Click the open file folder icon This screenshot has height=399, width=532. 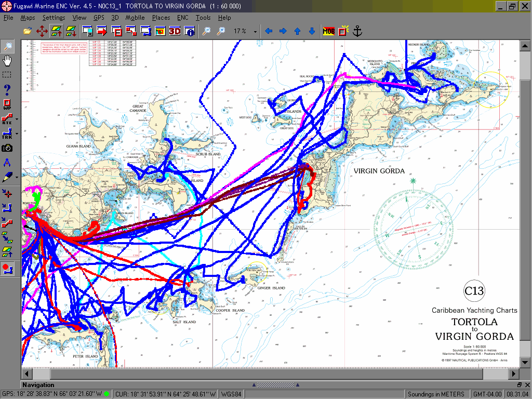pos(27,31)
